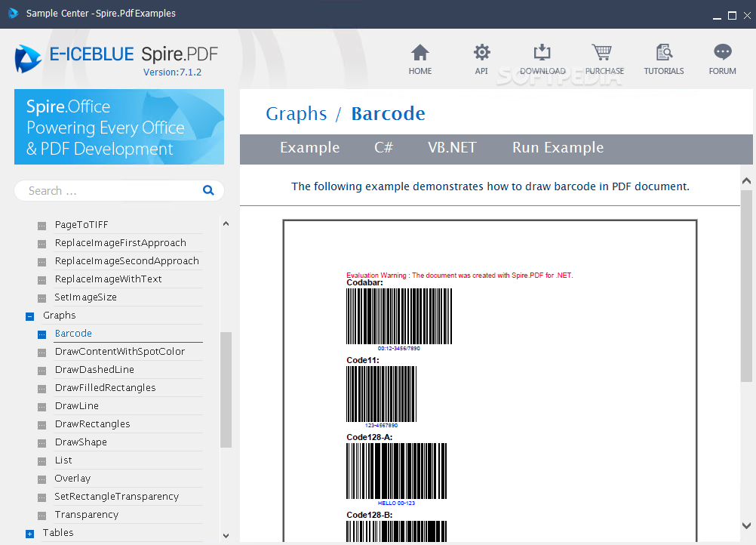Click the icon beside DrawLine
The width and height of the screenshot is (756, 545).
(42, 407)
